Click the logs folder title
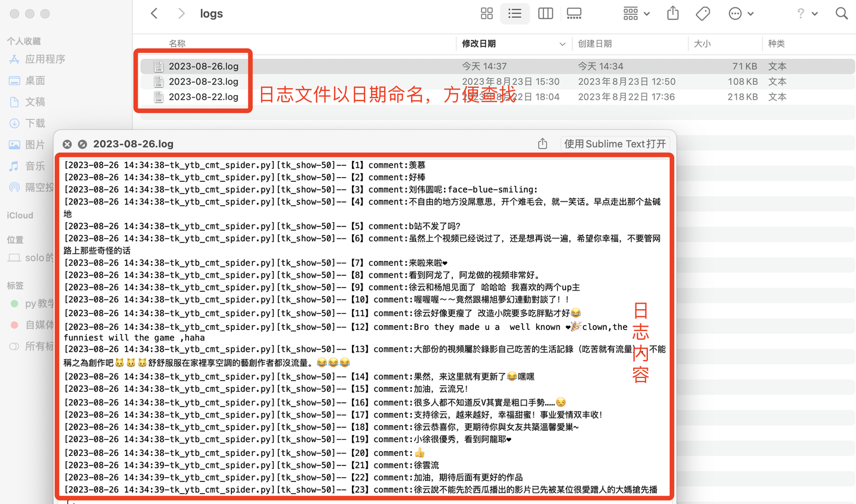 click(x=211, y=14)
